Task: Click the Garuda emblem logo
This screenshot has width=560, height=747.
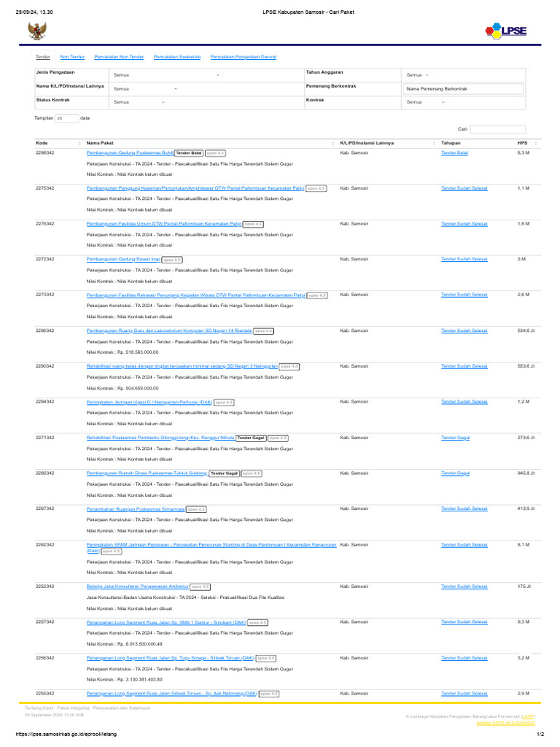Action: (x=34, y=31)
